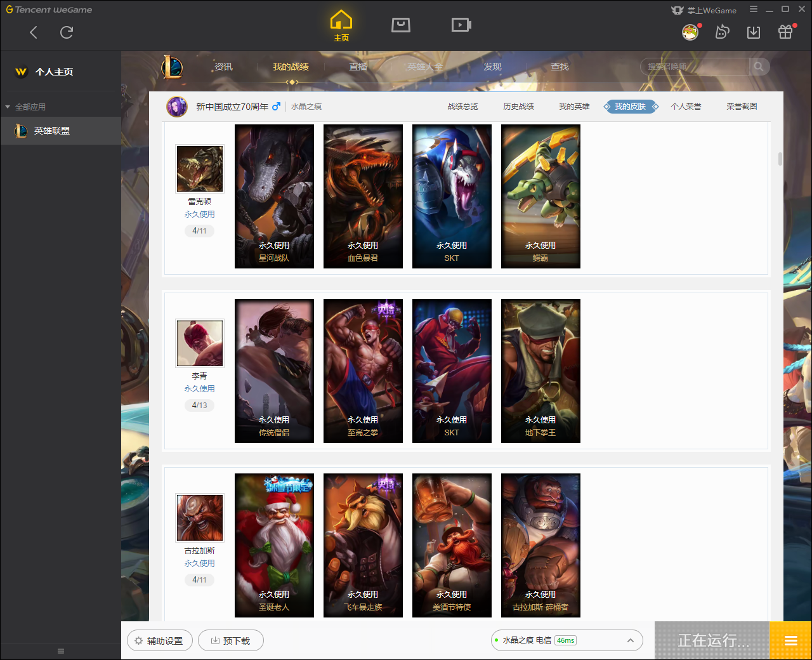Open the rabbit mascot message icon

(722, 32)
